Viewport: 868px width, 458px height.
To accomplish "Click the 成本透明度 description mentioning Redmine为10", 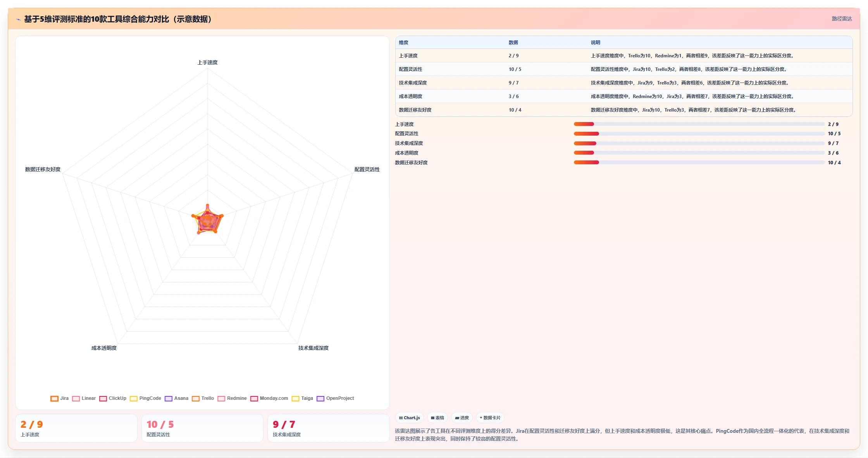I will pos(693,96).
